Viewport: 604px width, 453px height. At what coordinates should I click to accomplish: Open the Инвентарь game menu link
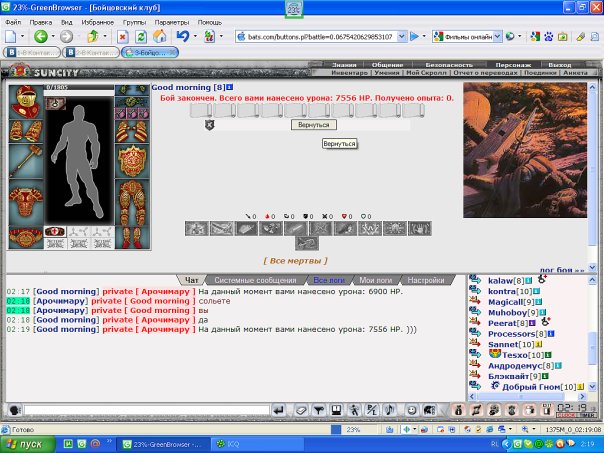click(349, 72)
